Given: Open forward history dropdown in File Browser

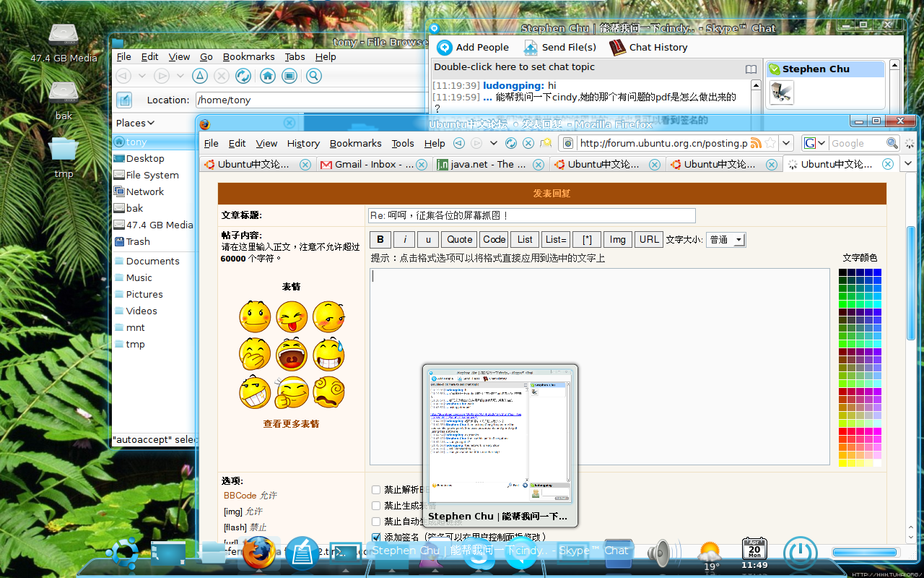Looking at the screenshot, I should (180, 75).
